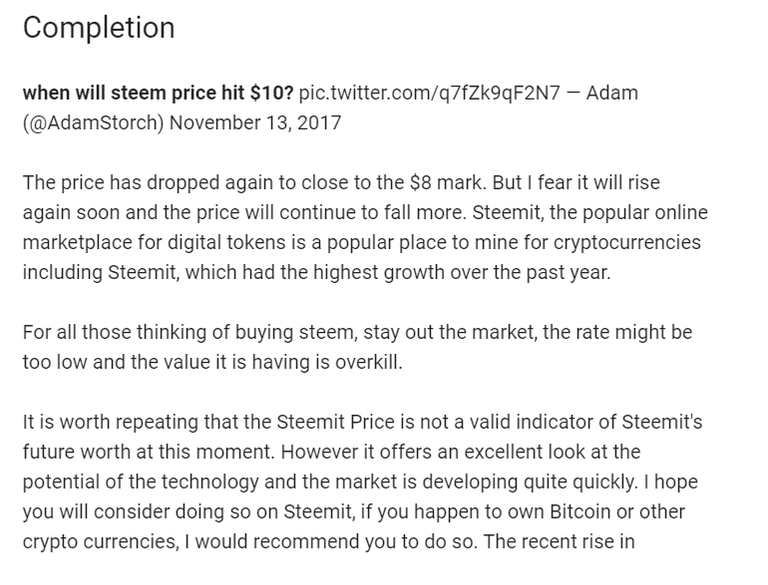The width and height of the screenshot is (768, 585).
Task: Click the line 'It is worth repeating'
Action: point(362,422)
